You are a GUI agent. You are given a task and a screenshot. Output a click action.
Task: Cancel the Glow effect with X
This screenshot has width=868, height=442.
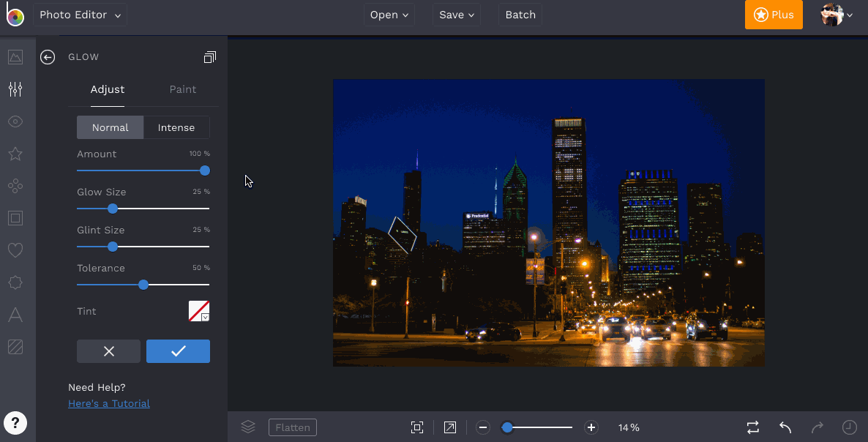coord(108,351)
